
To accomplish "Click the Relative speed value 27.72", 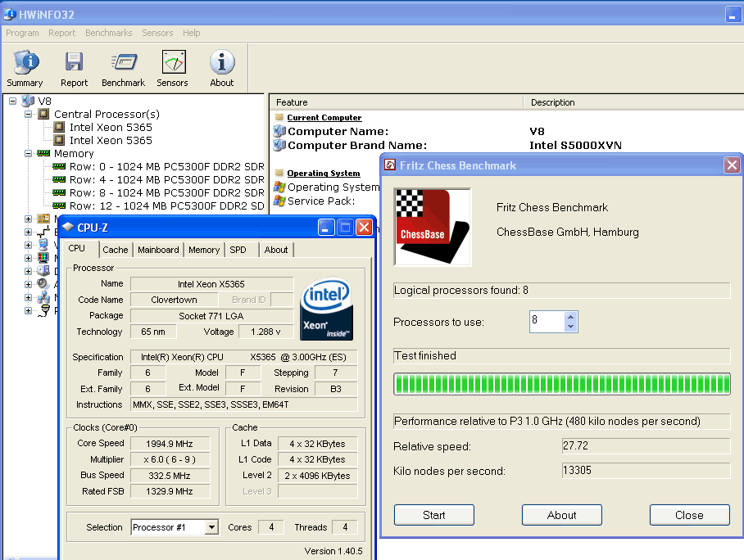I will coord(646,445).
